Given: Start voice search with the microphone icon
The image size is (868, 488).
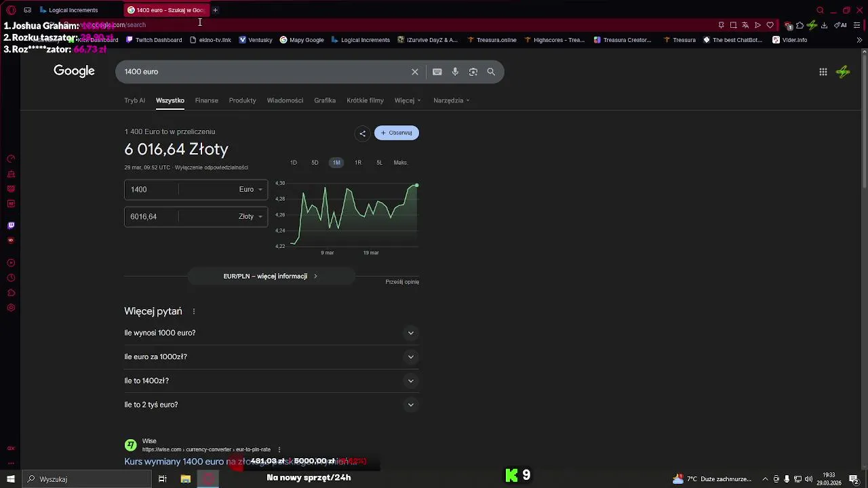Looking at the screenshot, I should [x=455, y=72].
